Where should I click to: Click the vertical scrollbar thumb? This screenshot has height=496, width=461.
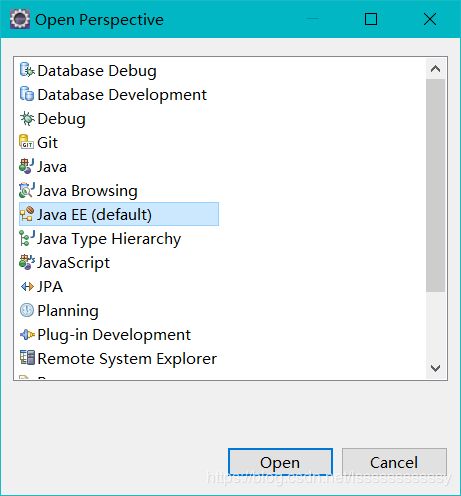pos(435,185)
